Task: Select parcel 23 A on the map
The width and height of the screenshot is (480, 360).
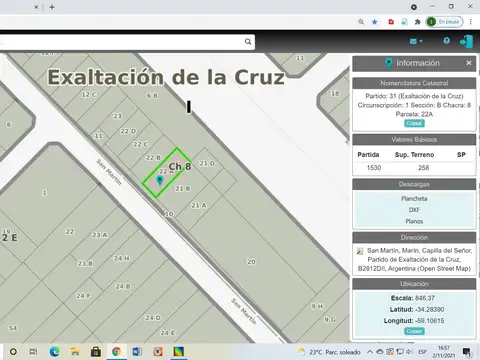Action: (100, 235)
